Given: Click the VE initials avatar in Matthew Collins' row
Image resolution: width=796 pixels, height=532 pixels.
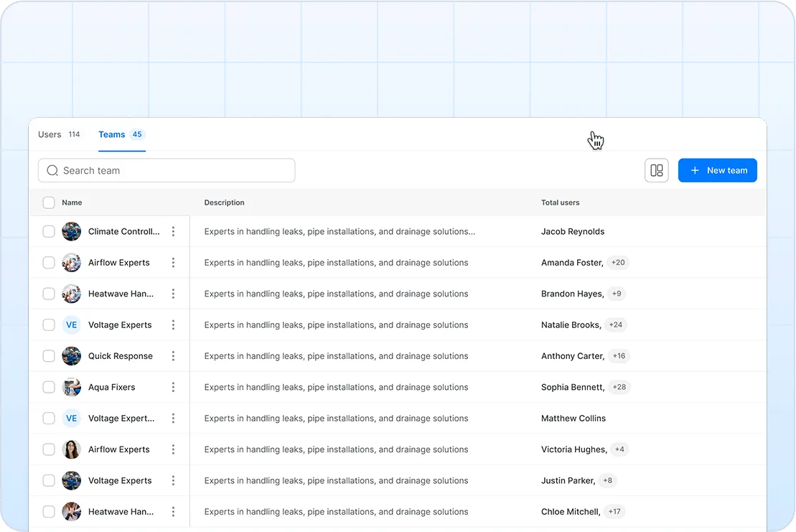Looking at the screenshot, I should coord(72,419).
